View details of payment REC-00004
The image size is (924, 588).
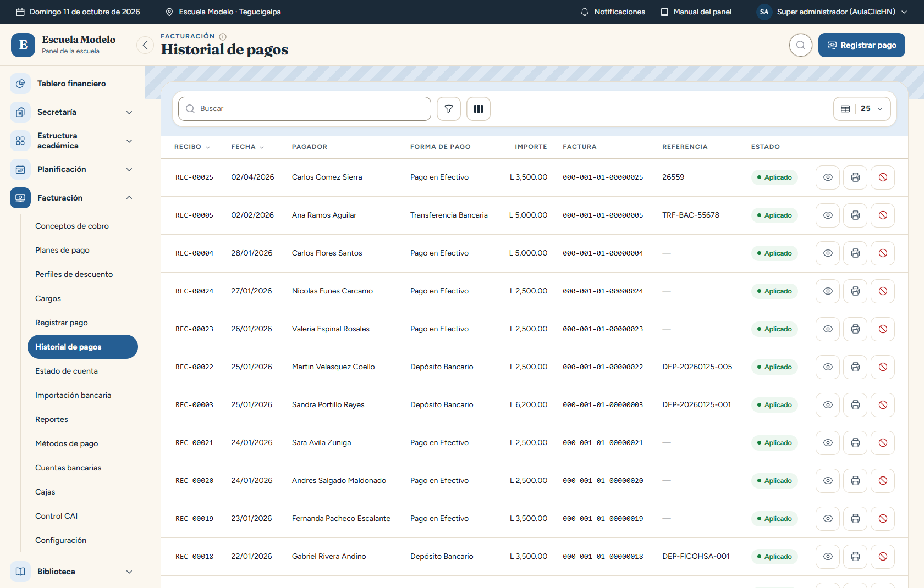click(x=828, y=253)
